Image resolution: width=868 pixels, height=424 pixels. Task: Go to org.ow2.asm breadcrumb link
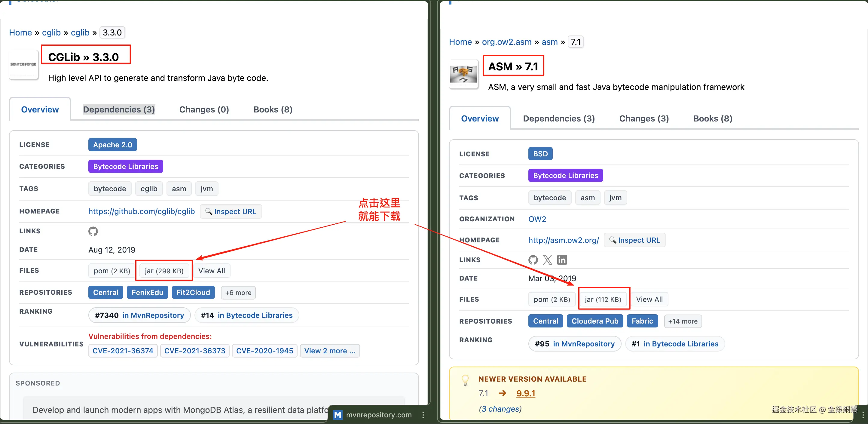click(506, 42)
